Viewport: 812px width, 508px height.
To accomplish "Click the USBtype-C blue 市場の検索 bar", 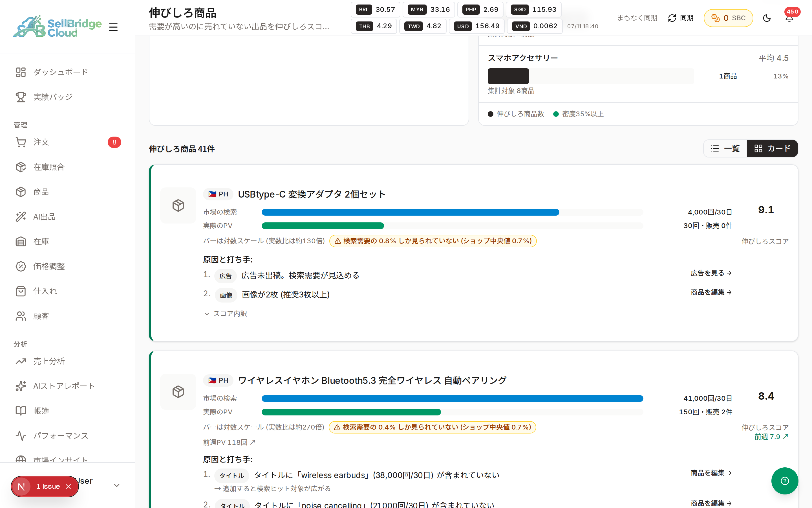I will [410, 212].
